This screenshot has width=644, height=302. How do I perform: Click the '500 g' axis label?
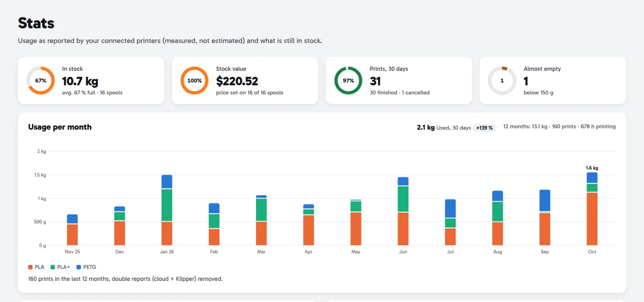click(40, 222)
